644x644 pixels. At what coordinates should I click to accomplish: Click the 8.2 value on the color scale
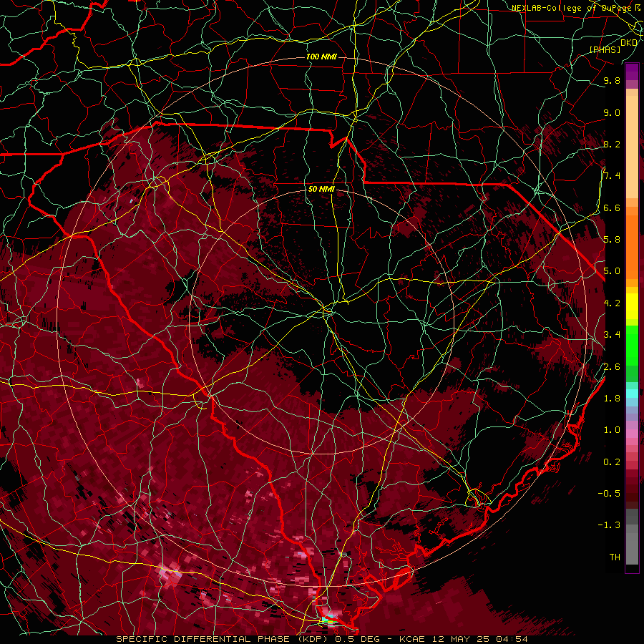pyautogui.click(x=612, y=145)
